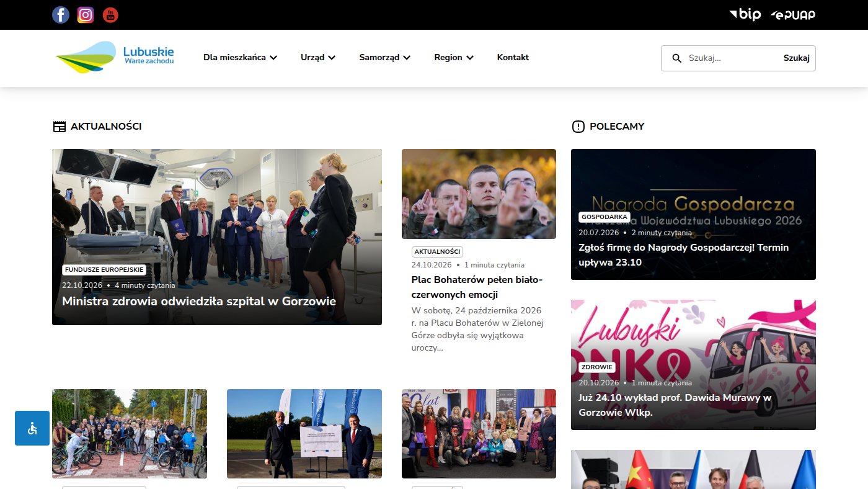This screenshot has height=489, width=868.
Task: Click the Aktualności section heading
Action: (x=106, y=127)
